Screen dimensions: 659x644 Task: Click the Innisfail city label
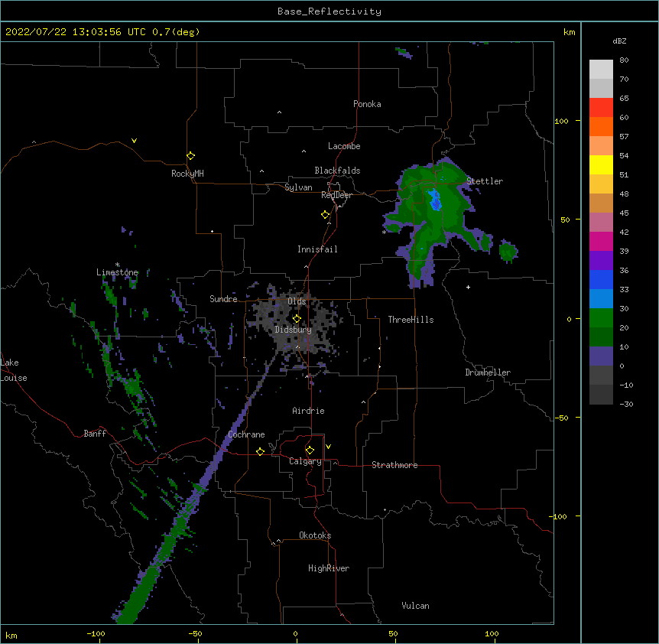(x=317, y=249)
